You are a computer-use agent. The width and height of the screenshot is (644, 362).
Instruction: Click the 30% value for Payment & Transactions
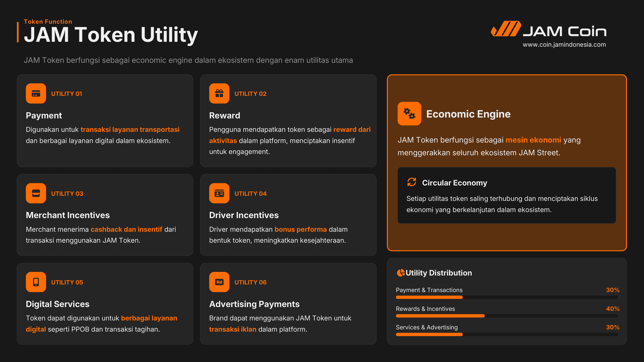[x=613, y=290]
